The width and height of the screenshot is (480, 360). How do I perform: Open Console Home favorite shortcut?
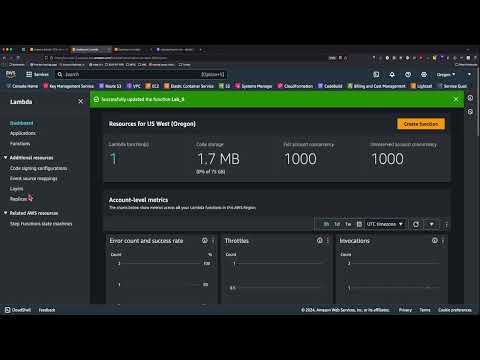click(x=22, y=86)
